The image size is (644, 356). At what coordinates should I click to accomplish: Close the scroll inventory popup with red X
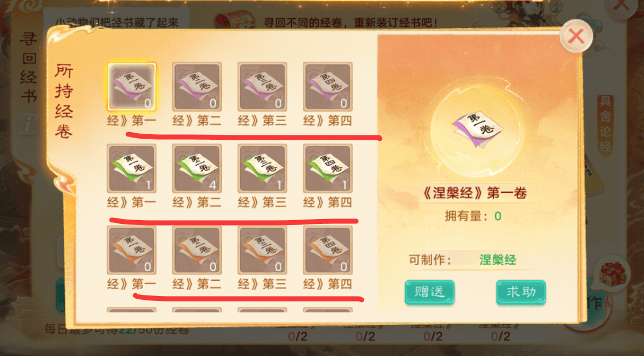tap(576, 36)
